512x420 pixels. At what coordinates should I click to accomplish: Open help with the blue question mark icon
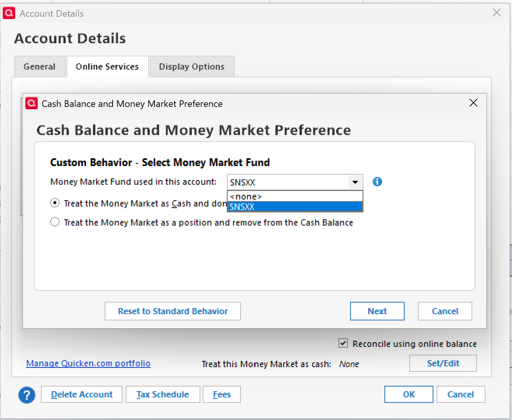tap(27, 395)
